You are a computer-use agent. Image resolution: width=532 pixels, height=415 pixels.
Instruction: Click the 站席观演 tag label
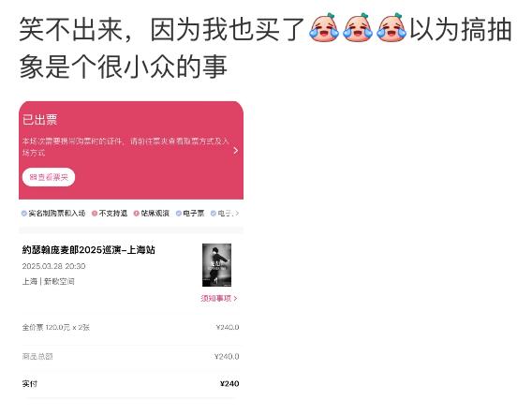click(x=155, y=214)
